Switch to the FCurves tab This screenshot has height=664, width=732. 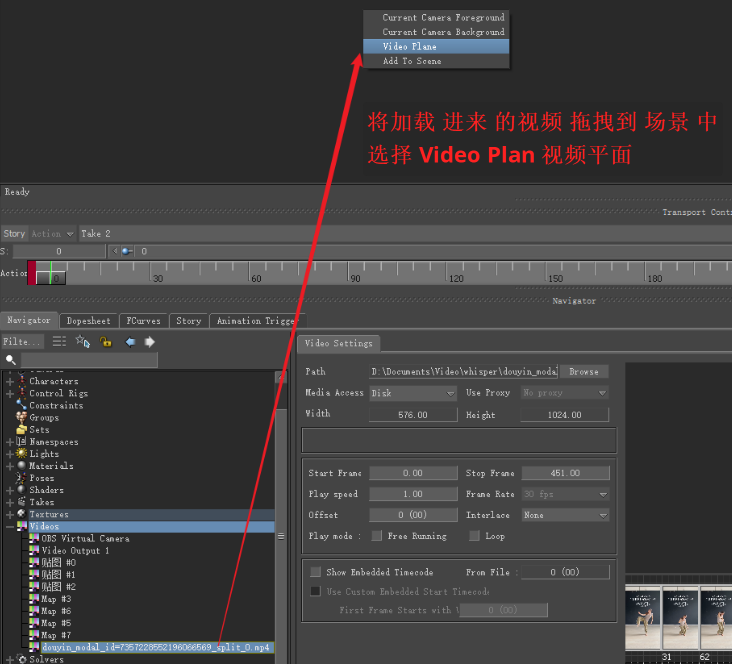(x=143, y=321)
